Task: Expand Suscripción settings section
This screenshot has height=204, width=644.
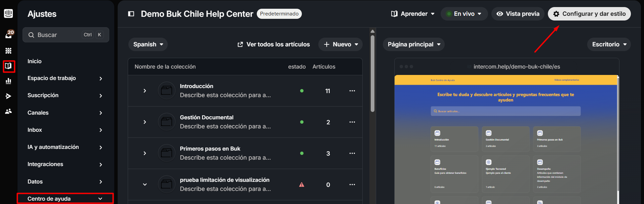Action: point(65,95)
